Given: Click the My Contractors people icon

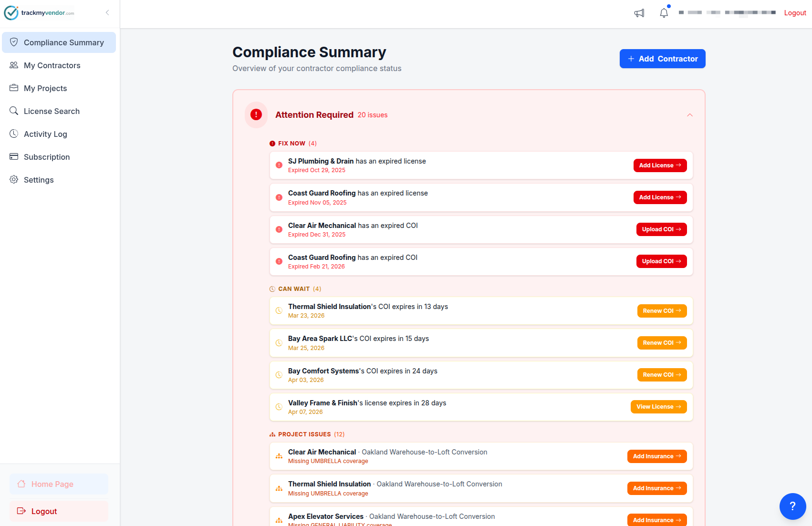Looking at the screenshot, I should [x=14, y=65].
